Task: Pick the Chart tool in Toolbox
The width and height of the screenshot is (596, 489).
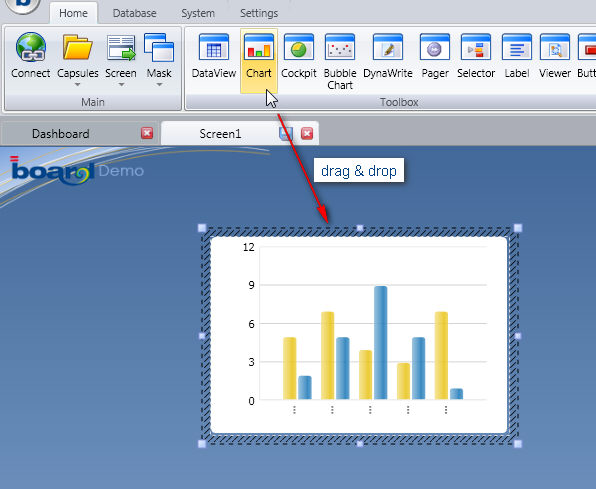Action: pyautogui.click(x=258, y=61)
